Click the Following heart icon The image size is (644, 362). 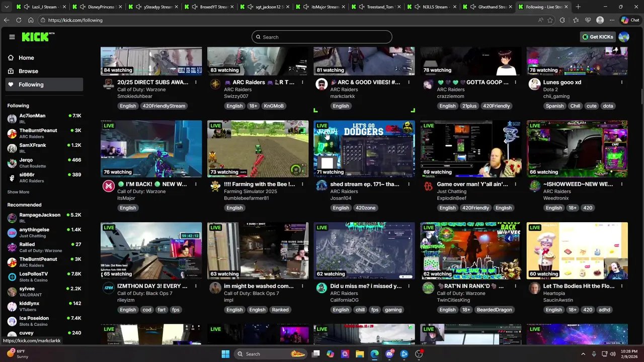click(x=11, y=84)
